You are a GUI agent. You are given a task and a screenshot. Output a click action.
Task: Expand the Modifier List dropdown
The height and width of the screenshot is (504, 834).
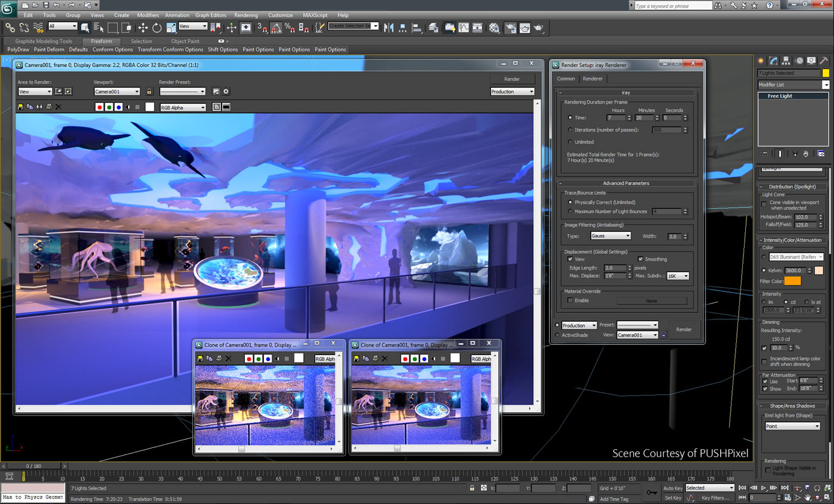click(x=793, y=85)
